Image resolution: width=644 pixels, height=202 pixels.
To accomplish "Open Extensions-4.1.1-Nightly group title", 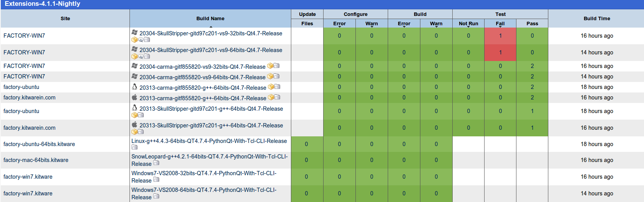I will (42, 4).
